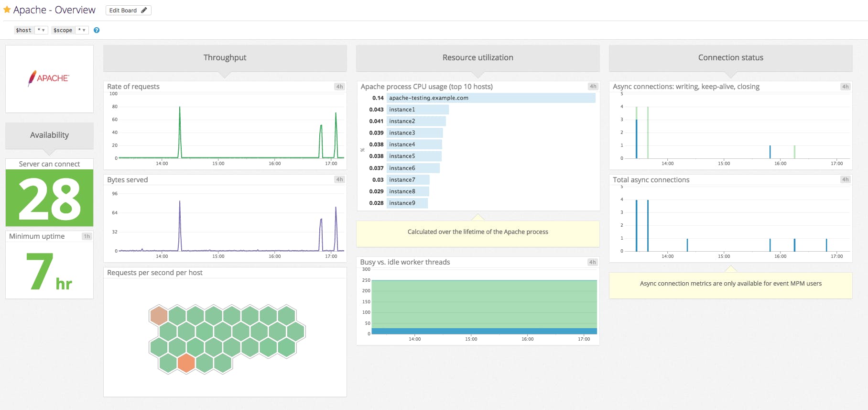This screenshot has height=410, width=868.
Task: Open the $host variable dropdown
Action: point(42,30)
